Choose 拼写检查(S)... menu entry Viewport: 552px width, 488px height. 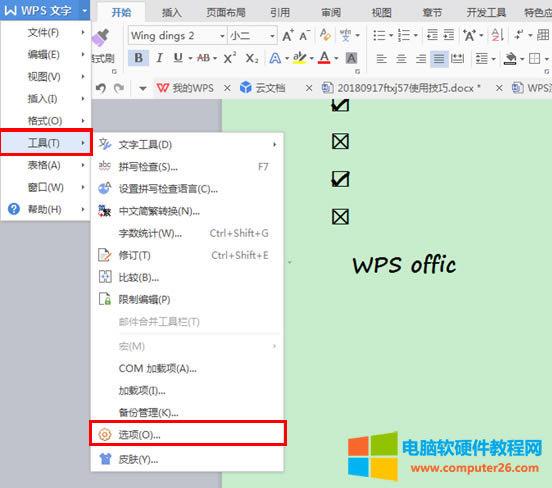[187, 167]
